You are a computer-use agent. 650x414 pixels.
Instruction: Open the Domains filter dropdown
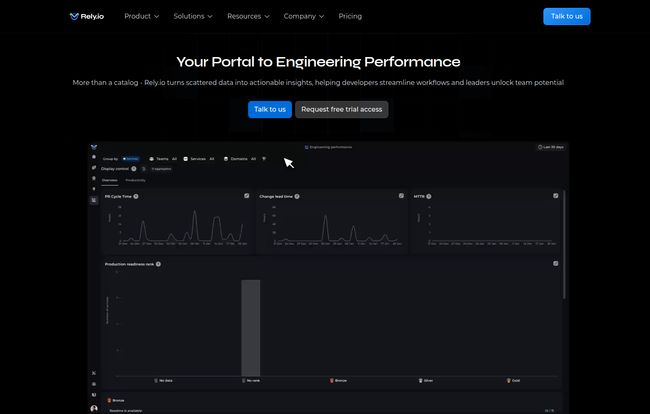240,159
